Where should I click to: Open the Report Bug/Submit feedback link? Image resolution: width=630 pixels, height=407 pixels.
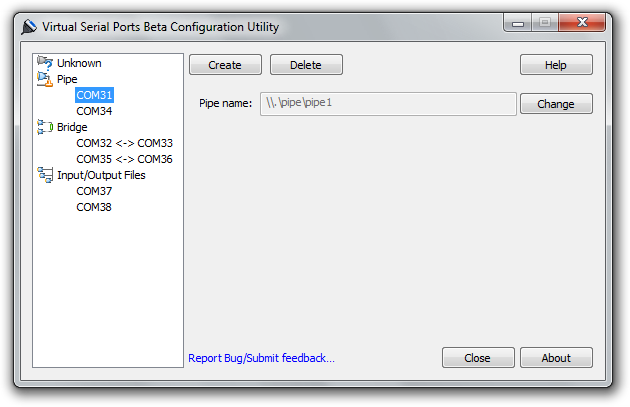click(261, 358)
